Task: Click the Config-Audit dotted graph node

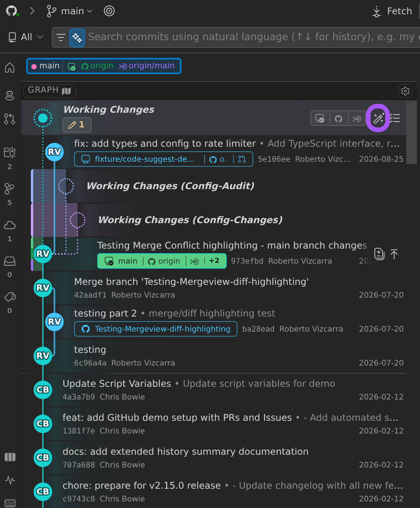Action: pyautogui.click(x=66, y=186)
